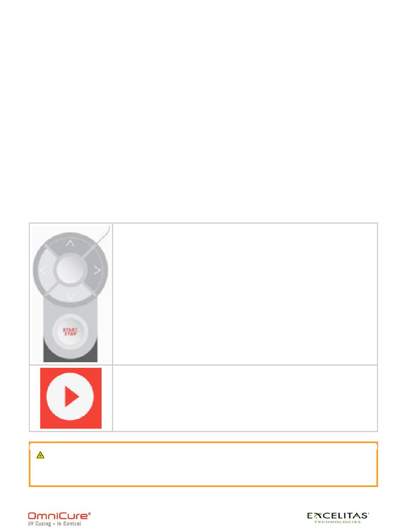This screenshot has width=407, height=532.
Task: Click the TECHNOLOGIES text under Excelitas
Action: (338, 522)
